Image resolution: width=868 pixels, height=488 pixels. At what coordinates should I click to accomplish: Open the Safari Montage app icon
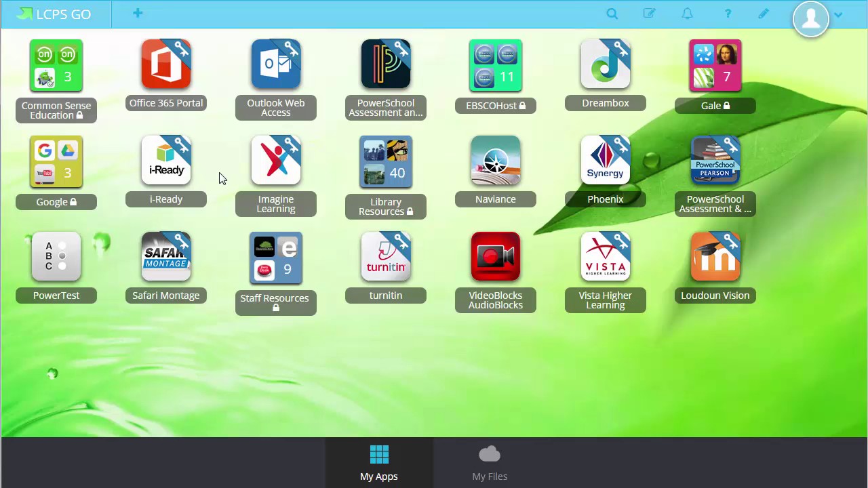click(166, 257)
